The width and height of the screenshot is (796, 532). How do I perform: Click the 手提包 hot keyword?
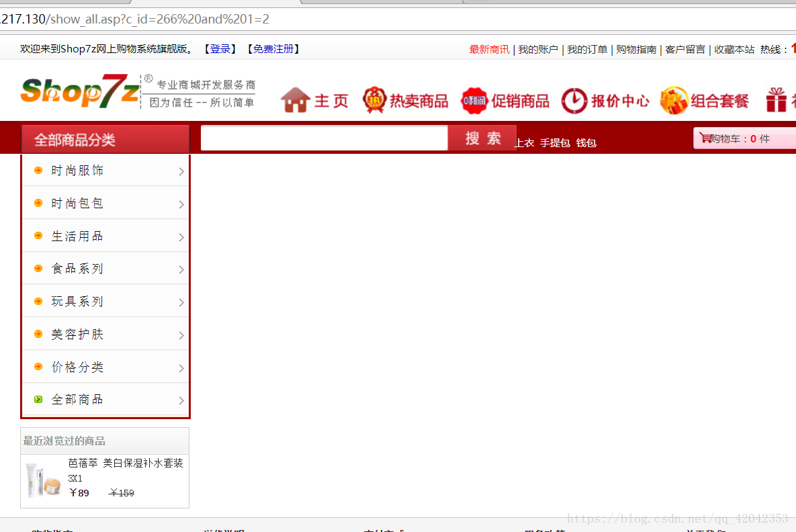coord(555,143)
